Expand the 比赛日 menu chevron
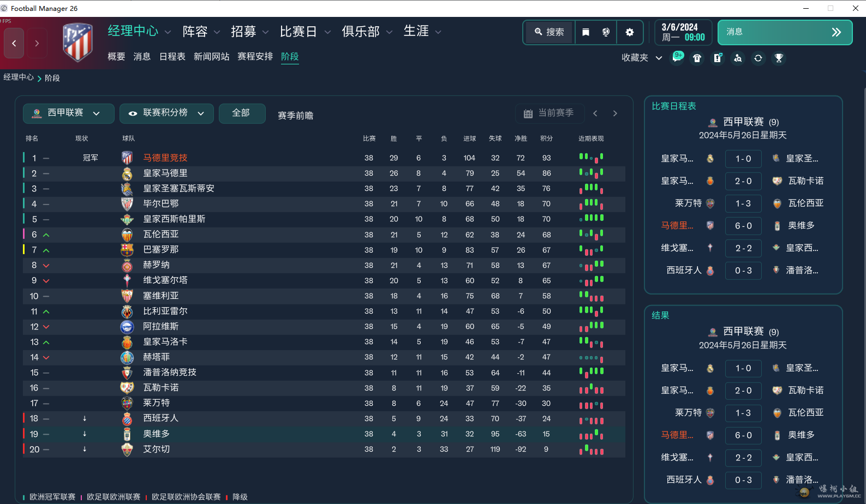The image size is (866, 504). tap(327, 32)
